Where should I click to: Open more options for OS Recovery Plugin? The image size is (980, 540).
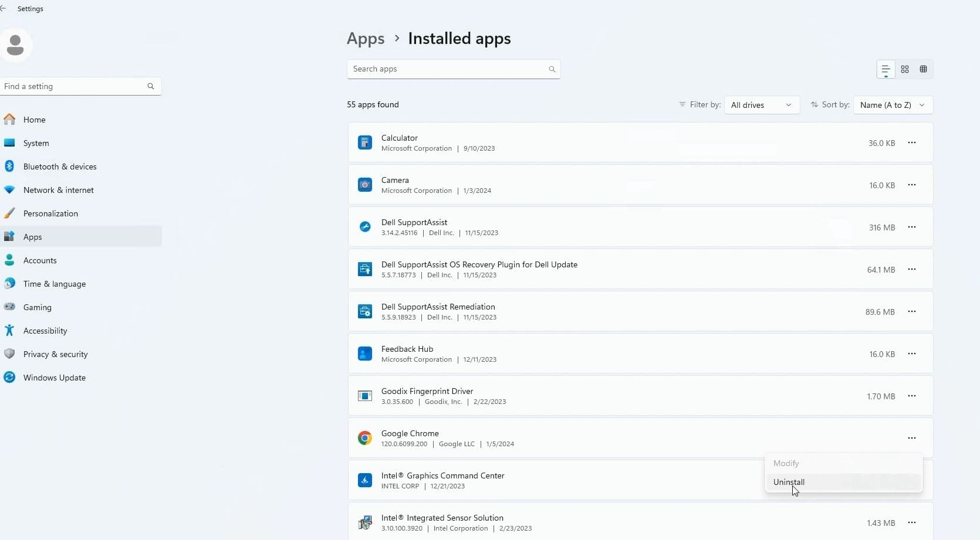[x=912, y=269]
